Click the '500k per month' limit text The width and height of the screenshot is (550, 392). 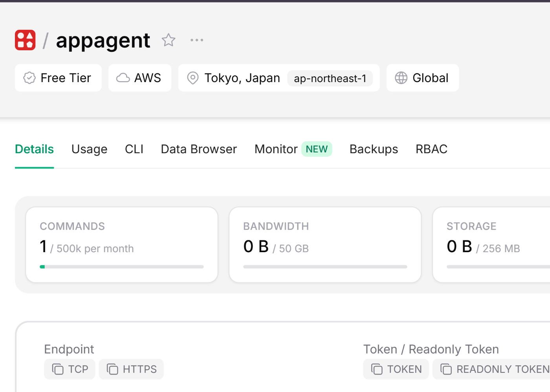coord(95,249)
